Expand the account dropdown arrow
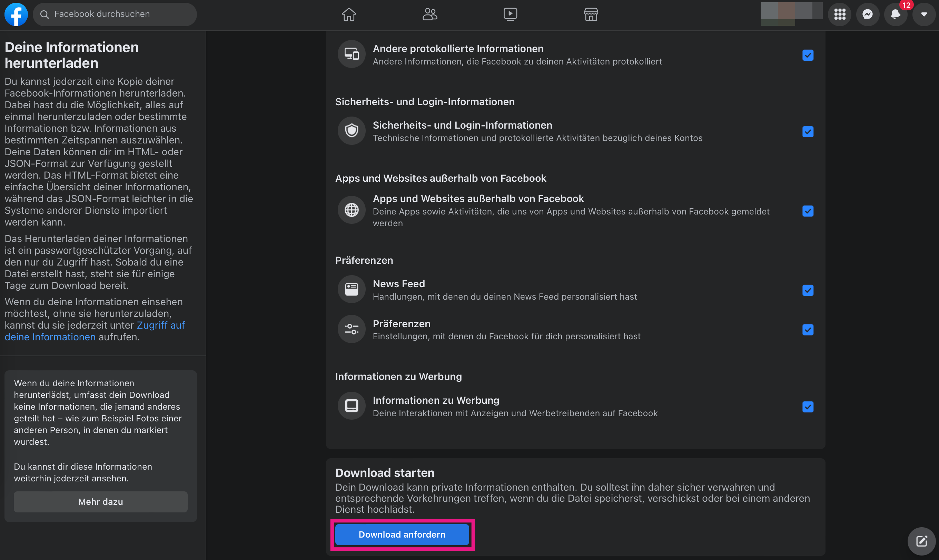 923,14
